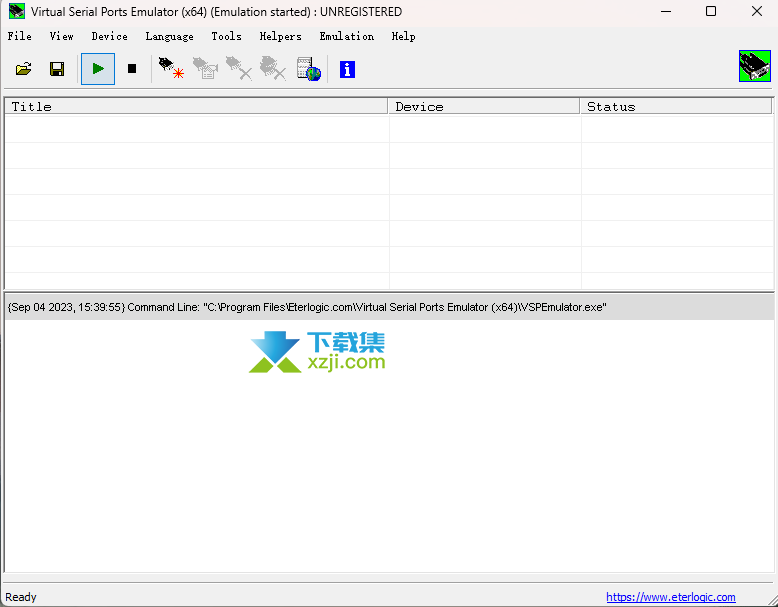Click the delete all devices toolbar icon

pos(273,68)
